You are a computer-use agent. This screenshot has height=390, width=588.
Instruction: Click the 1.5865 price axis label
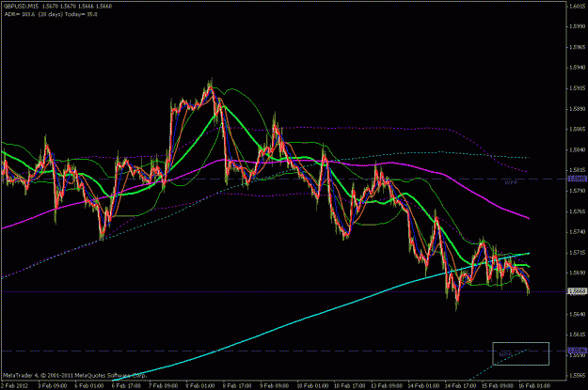(577, 130)
